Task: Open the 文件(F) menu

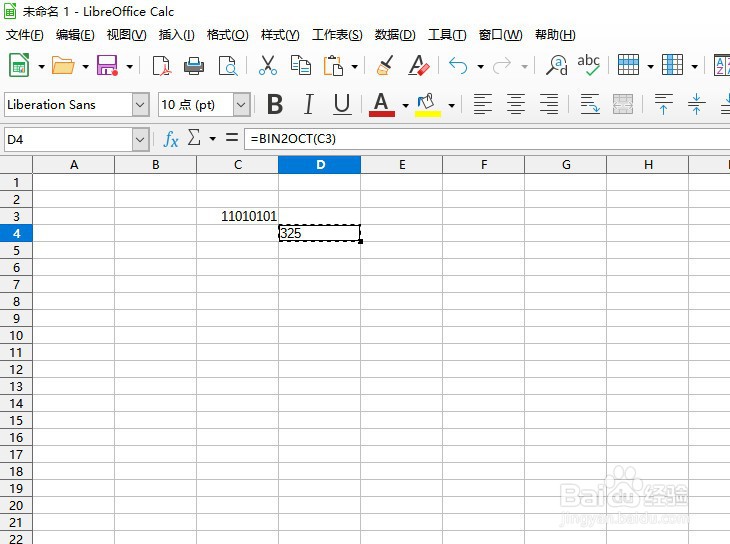Action: [25, 34]
